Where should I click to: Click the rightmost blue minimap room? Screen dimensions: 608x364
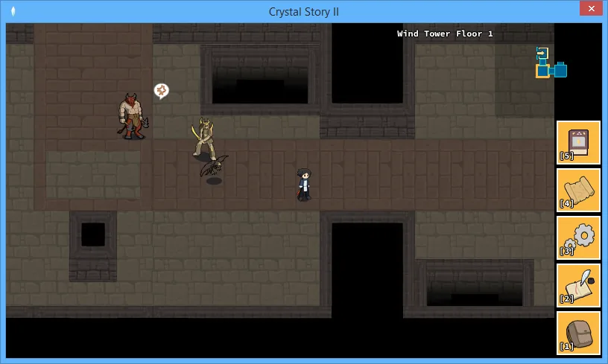pos(561,70)
